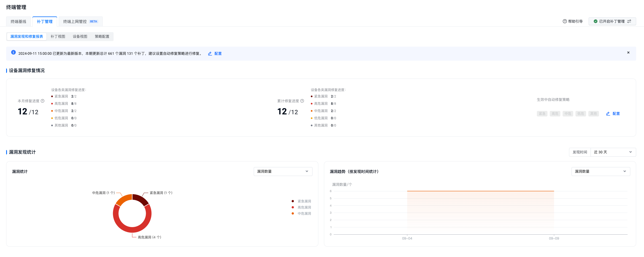Click the 已开启补丁管理 button
Image resolution: width=644 pixels, height=257 pixels.
pyautogui.click(x=612, y=22)
